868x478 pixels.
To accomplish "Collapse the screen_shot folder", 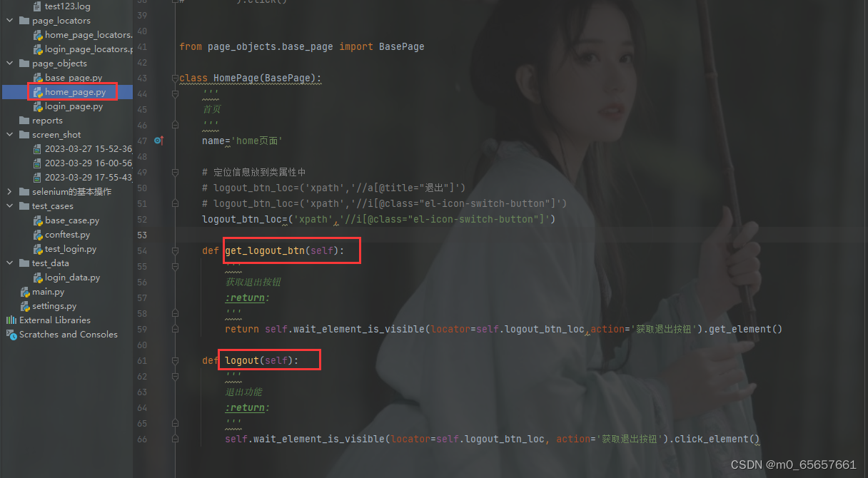I will pos(10,135).
